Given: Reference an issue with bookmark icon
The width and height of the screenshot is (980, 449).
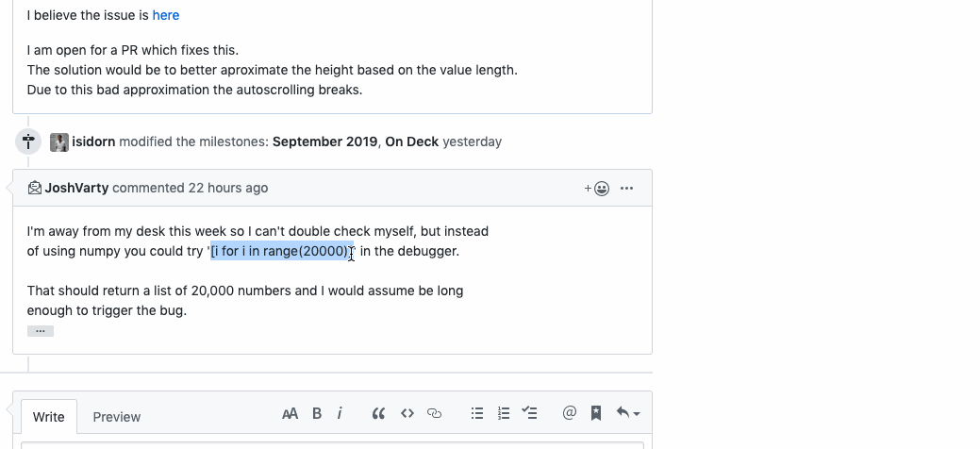Looking at the screenshot, I should [596, 413].
